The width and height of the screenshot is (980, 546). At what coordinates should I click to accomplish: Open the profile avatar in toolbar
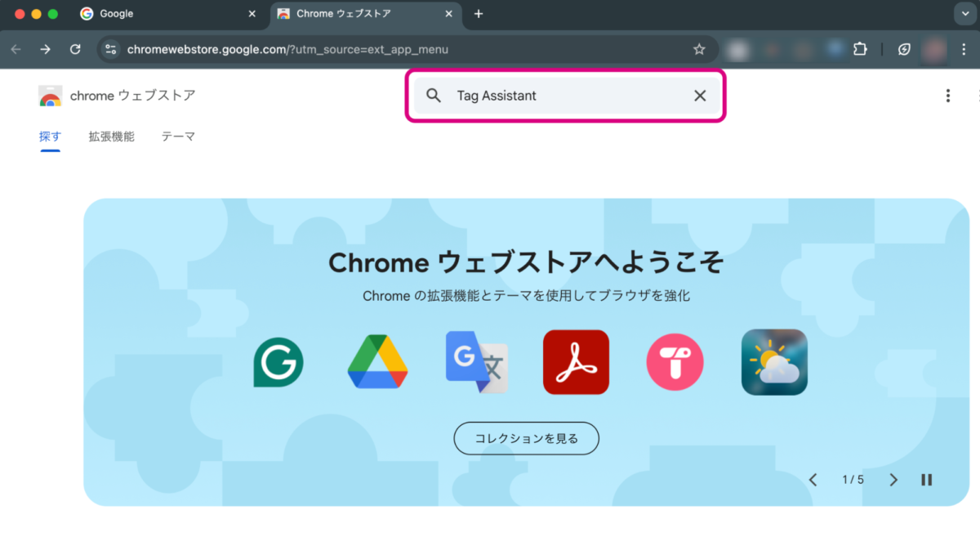coord(933,49)
